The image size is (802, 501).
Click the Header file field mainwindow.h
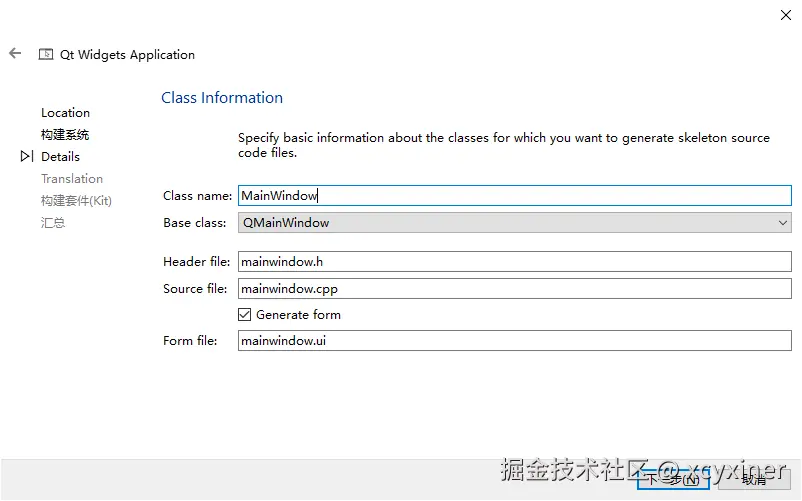click(x=515, y=262)
